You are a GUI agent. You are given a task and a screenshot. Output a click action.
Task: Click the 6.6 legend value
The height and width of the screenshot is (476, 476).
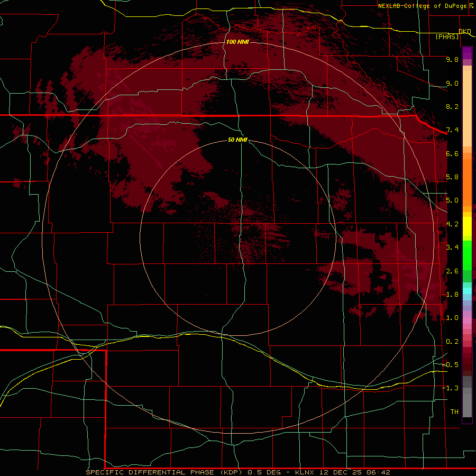point(452,153)
